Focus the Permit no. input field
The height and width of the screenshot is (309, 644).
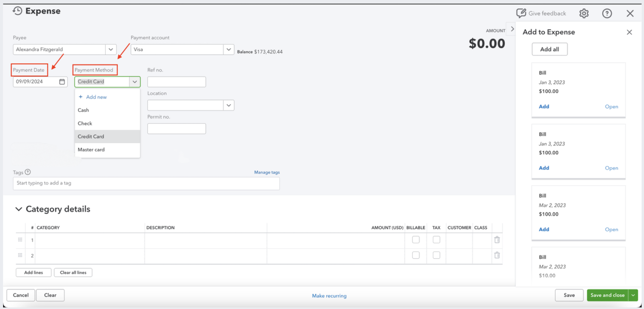coord(177,129)
